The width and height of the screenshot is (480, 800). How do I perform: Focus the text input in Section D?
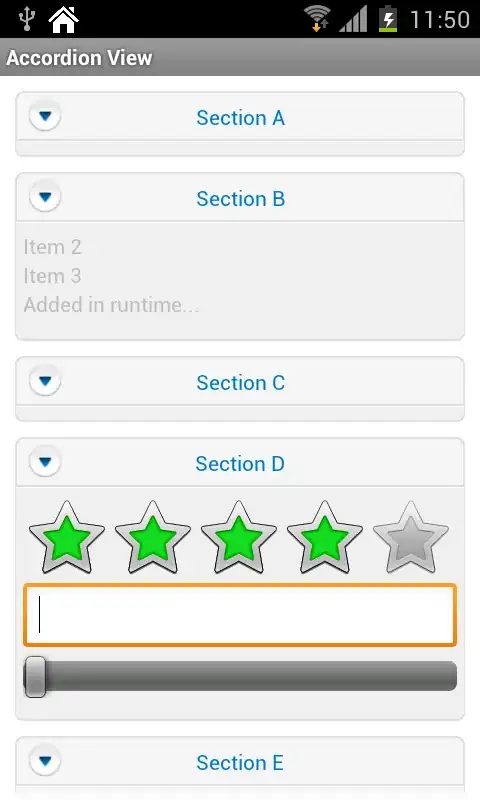click(240, 615)
